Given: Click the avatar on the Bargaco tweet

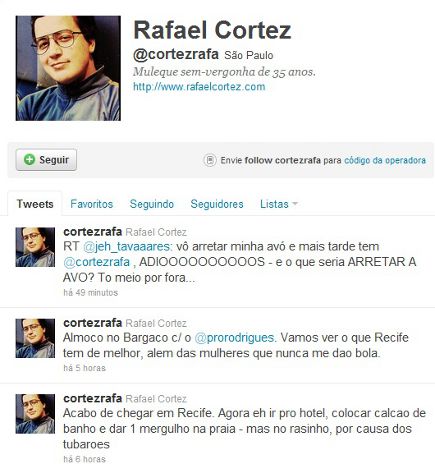Looking at the screenshot, I should tap(35, 338).
